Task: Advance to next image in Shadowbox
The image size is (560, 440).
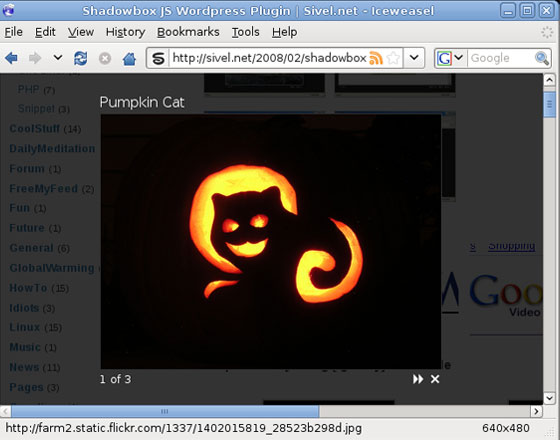Action: pyautogui.click(x=418, y=379)
